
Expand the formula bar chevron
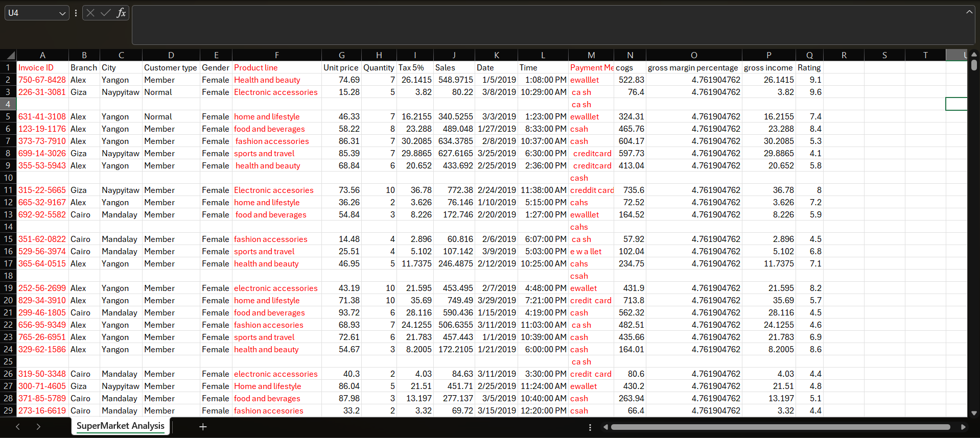tap(969, 12)
